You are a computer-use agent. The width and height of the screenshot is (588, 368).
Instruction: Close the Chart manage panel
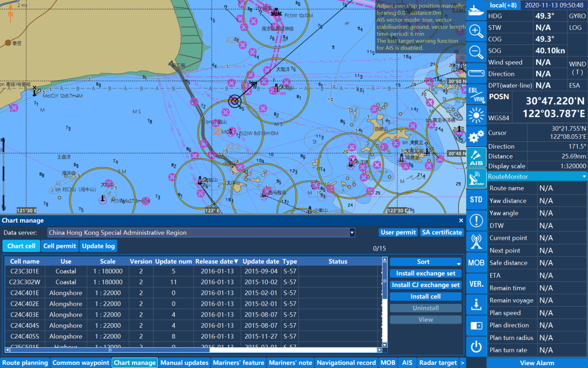(461, 220)
